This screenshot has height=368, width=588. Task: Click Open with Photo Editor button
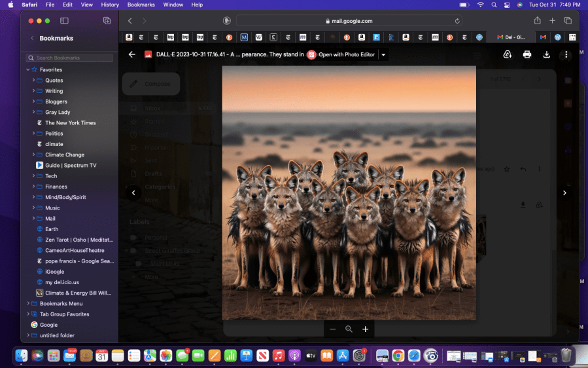341,55
